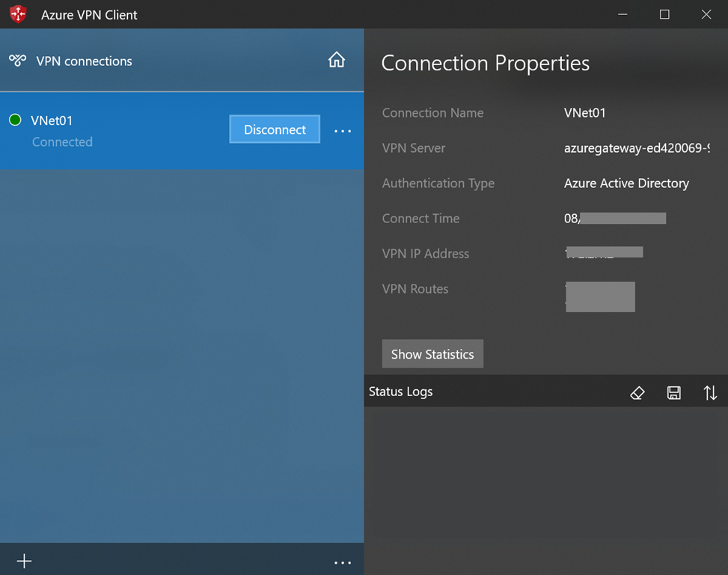Click the VPN IP Address label
Image resolution: width=728 pixels, height=575 pixels.
coord(425,254)
